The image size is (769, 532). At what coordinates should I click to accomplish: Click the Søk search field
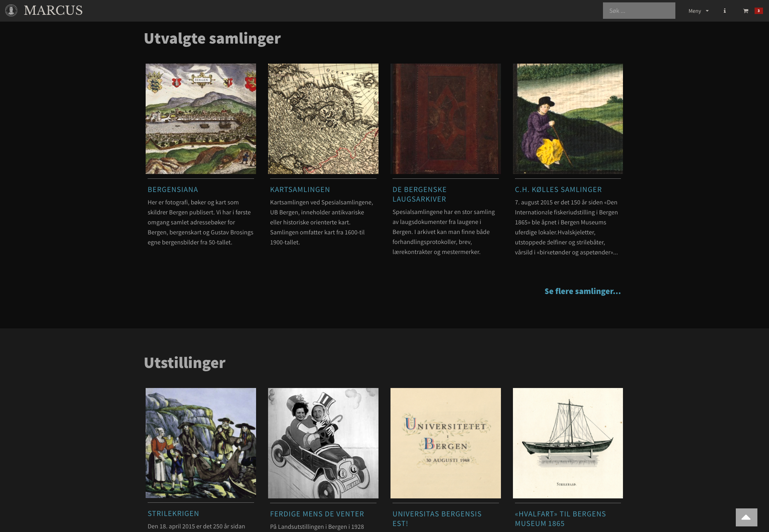(x=639, y=11)
